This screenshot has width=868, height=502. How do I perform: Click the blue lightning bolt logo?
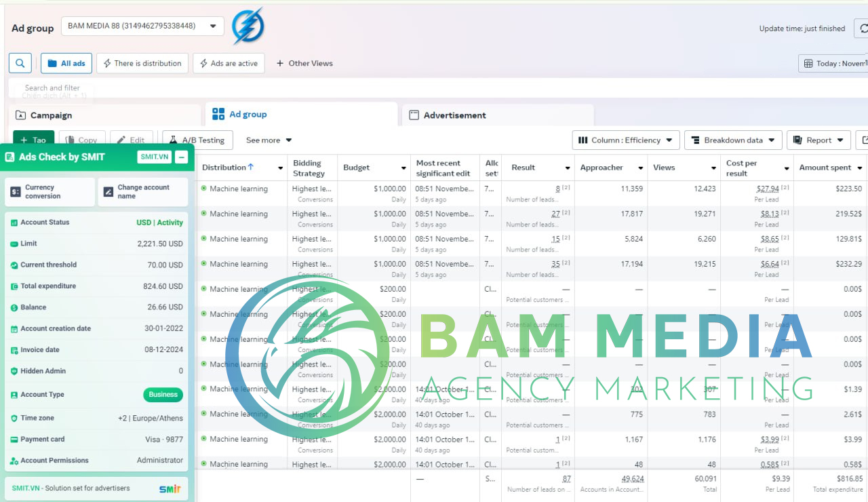click(x=248, y=26)
